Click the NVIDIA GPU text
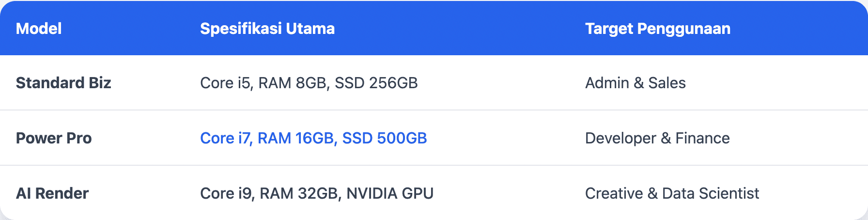This screenshot has height=220, width=868. click(390, 193)
